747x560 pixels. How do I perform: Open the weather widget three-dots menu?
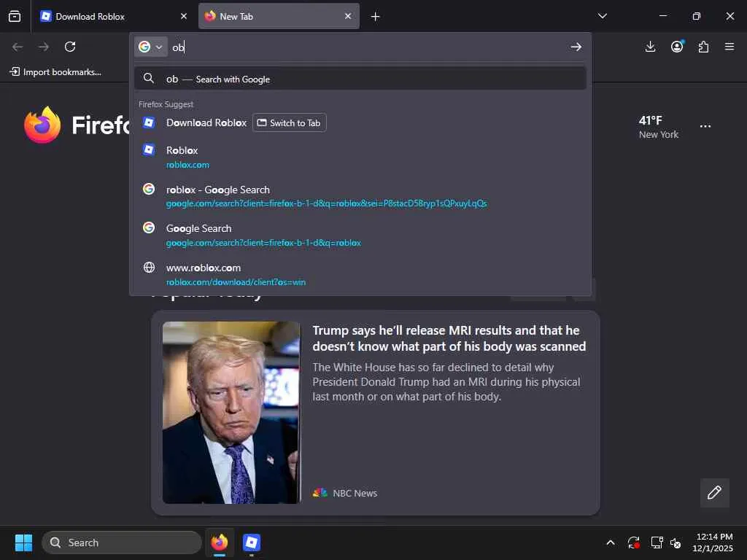pos(705,126)
